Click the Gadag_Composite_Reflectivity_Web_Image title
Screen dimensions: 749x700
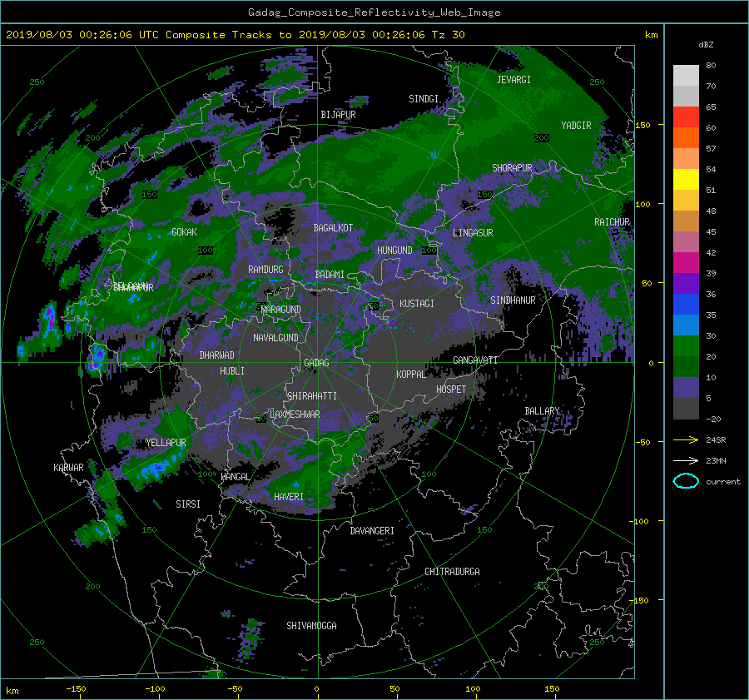point(374,12)
